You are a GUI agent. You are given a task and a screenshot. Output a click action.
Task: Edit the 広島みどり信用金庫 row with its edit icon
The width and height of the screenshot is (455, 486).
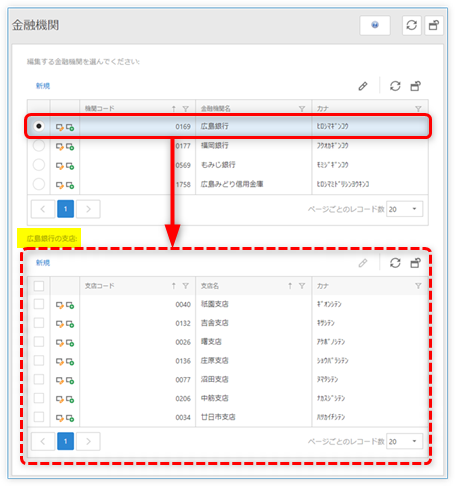pyautogui.click(x=60, y=185)
